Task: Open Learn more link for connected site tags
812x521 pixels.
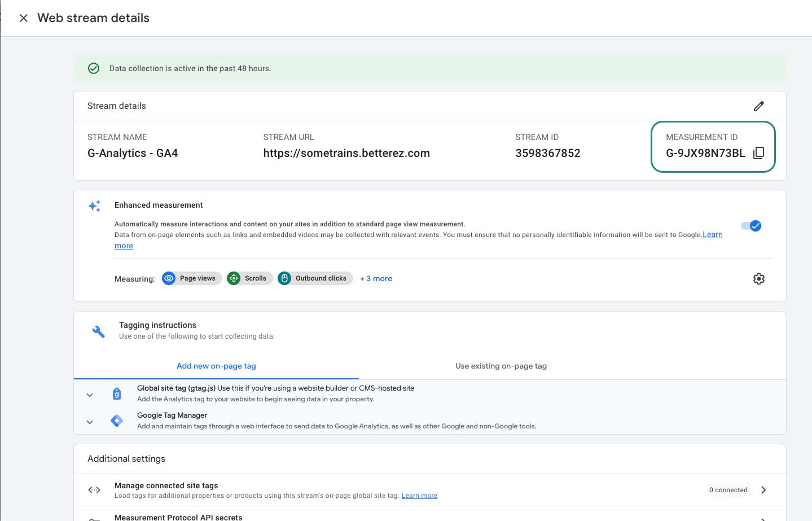Action: tap(419, 496)
